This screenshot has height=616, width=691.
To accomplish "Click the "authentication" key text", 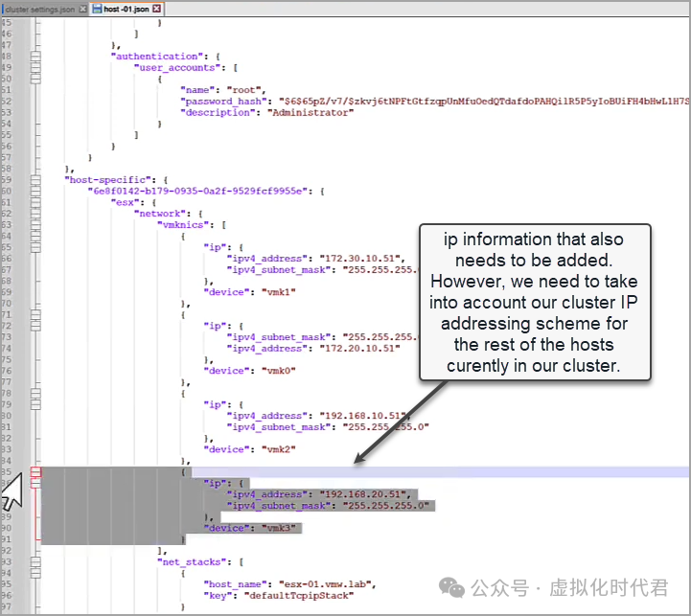I will (156, 57).
